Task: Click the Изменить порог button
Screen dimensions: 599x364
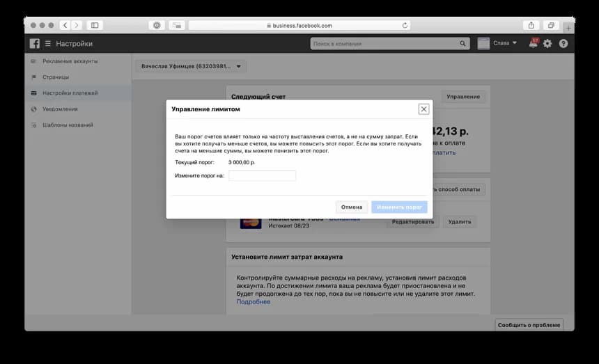Action: (x=399, y=207)
